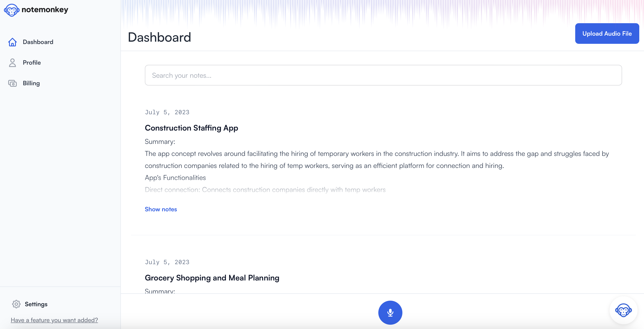Screen dimensions: 644x329
Task: Follow 'Have a feature you want added?' link
Action: click(54, 320)
